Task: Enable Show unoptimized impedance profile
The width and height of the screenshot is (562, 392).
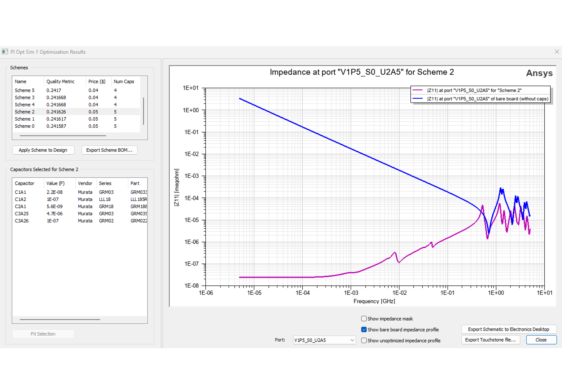Action: [x=364, y=340]
